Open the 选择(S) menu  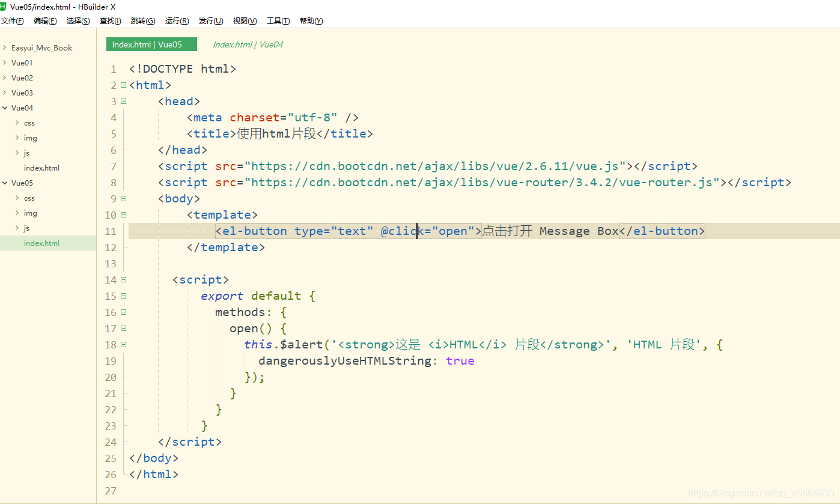(78, 21)
